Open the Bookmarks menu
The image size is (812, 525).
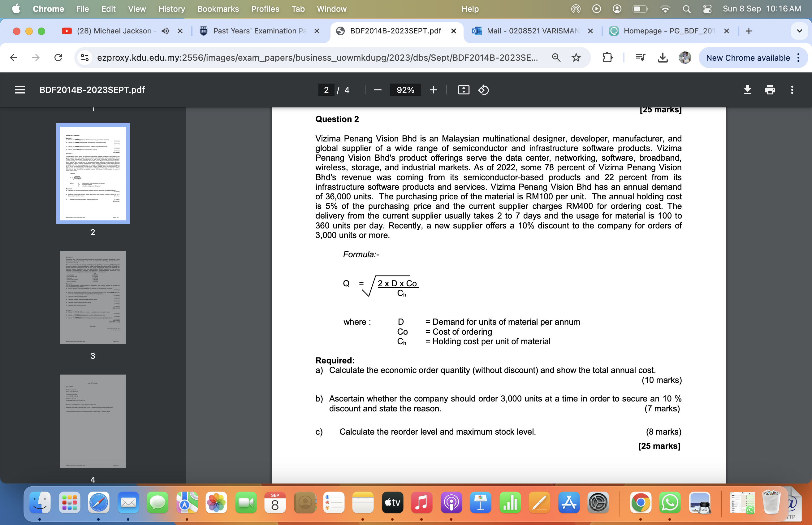click(x=218, y=9)
